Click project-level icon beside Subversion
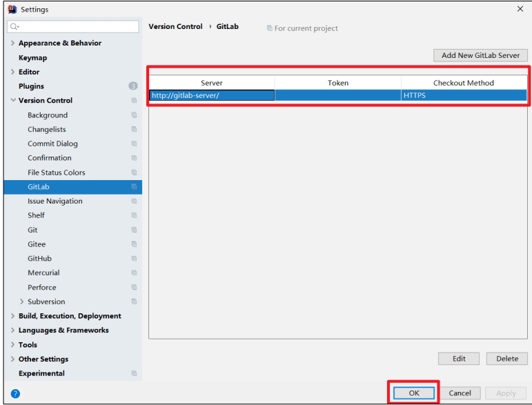Screen dimensions: 532x405 click(x=134, y=302)
